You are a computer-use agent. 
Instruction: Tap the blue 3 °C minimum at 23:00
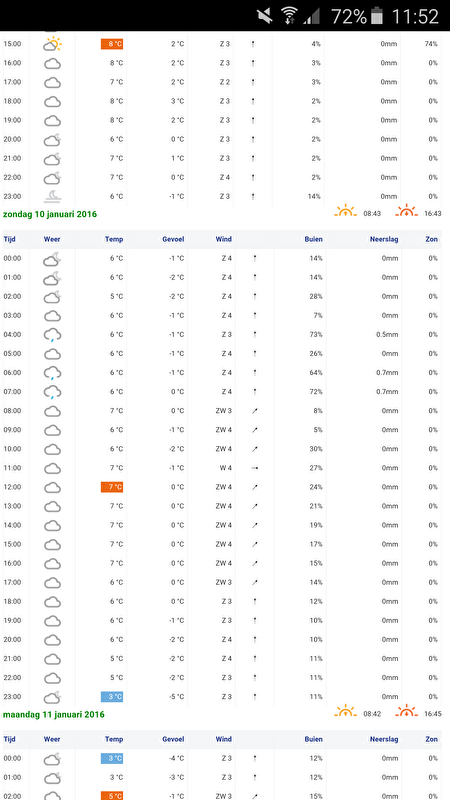(x=112, y=697)
